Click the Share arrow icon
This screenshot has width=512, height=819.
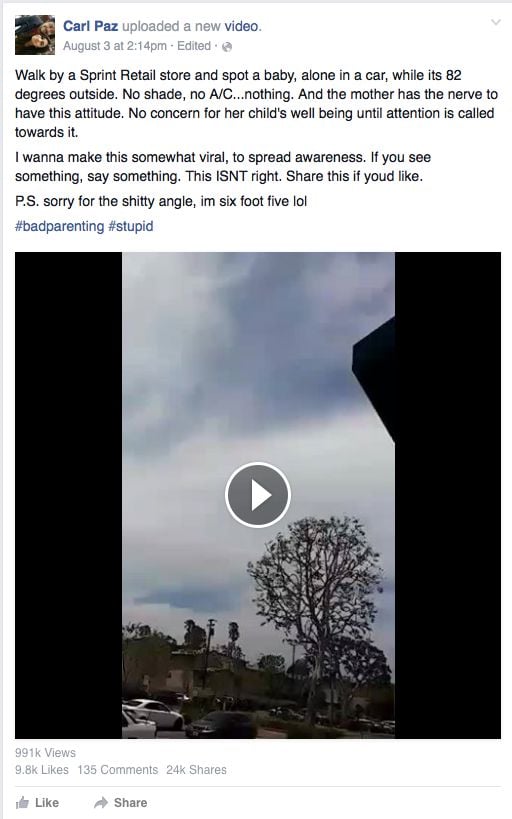tap(101, 802)
